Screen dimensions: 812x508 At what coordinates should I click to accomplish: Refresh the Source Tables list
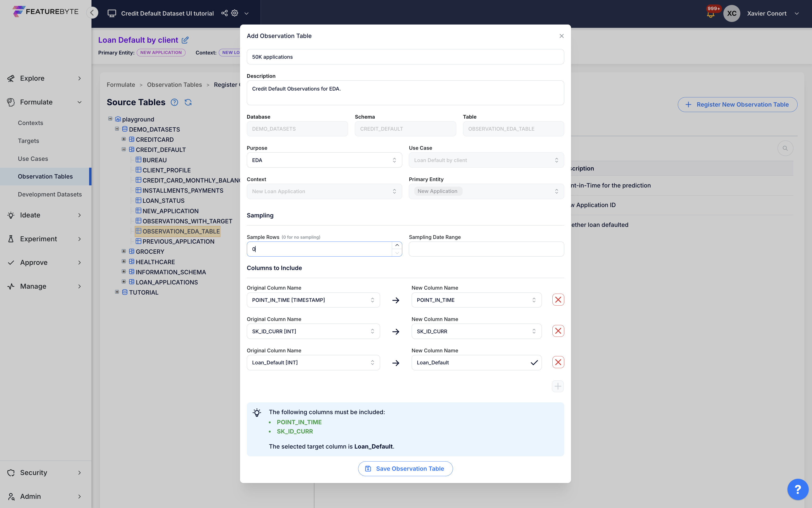188,102
